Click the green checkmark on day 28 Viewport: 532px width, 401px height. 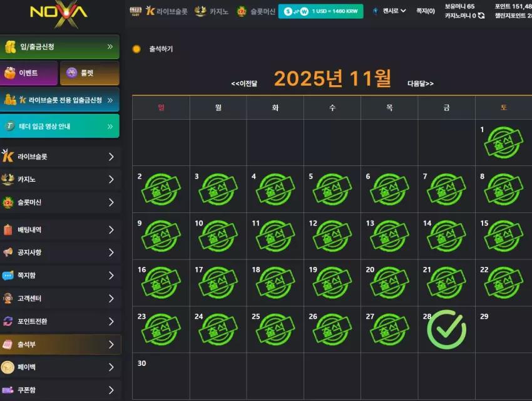[446, 330]
